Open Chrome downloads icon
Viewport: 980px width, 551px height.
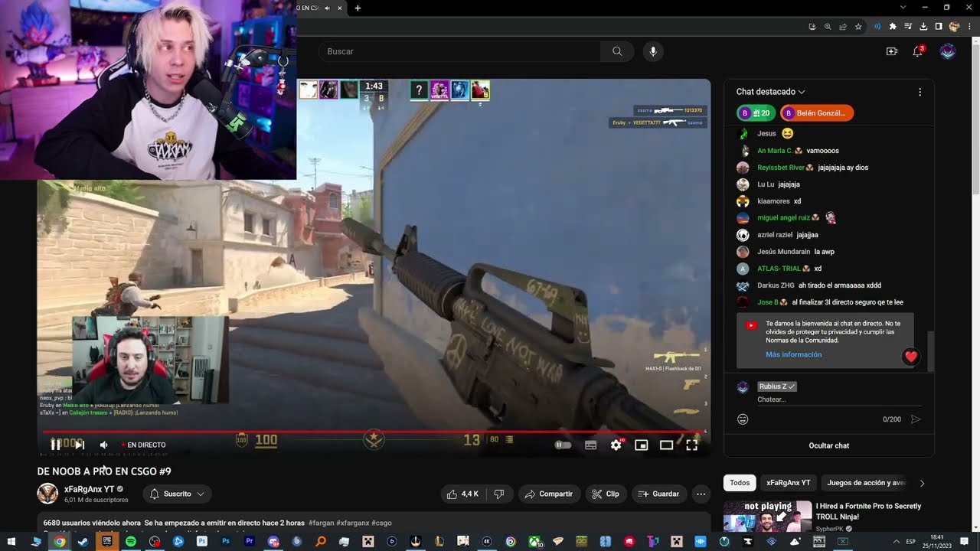924,27
